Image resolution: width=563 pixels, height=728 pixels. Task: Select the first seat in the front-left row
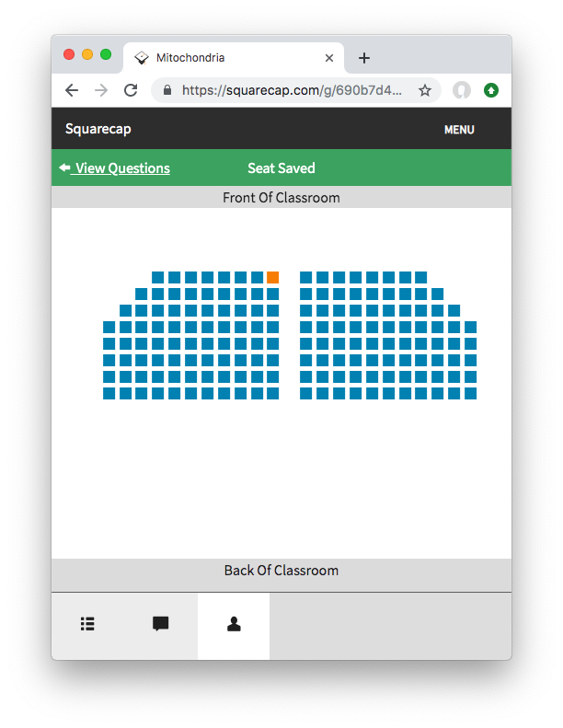coord(158,277)
